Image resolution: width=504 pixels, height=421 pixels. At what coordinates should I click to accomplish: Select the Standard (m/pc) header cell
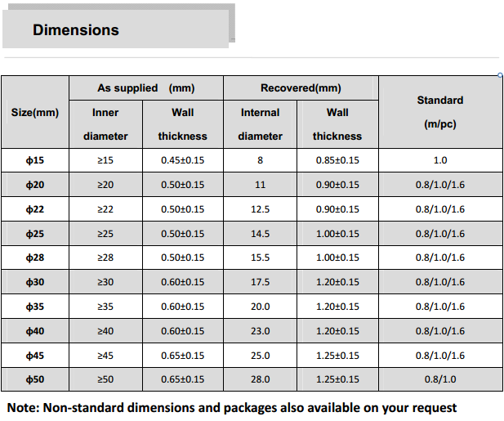coord(440,112)
